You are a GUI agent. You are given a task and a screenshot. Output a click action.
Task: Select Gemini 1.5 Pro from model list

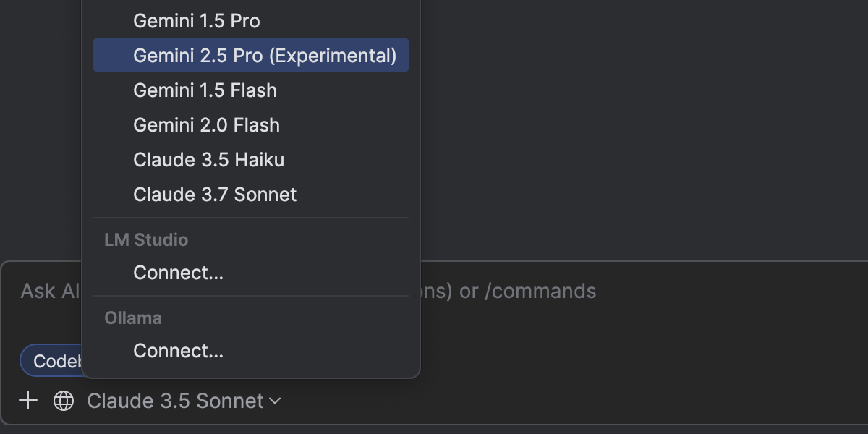point(197,21)
